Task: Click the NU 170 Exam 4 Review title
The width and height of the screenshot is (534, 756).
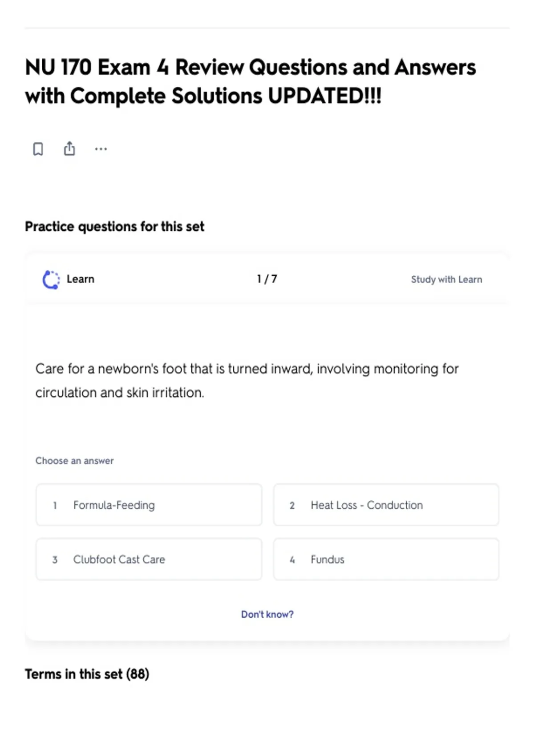Action: [x=251, y=81]
